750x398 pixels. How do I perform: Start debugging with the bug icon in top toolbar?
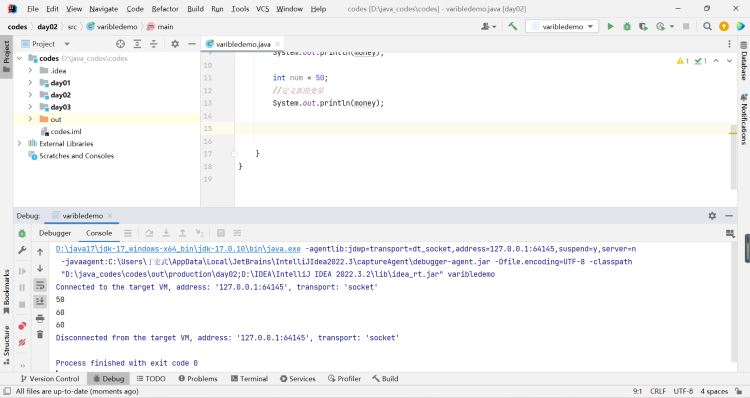[x=627, y=27]
